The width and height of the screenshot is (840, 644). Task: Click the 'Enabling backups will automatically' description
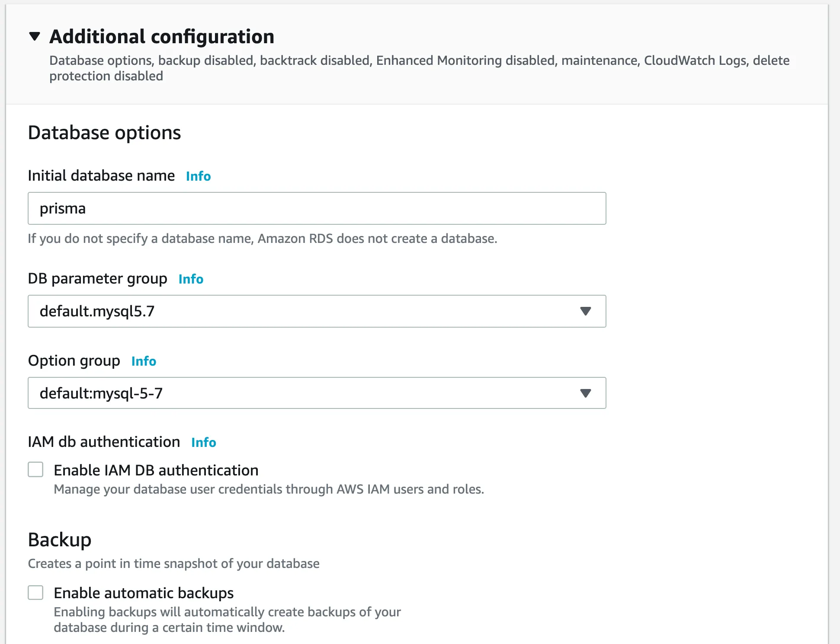pyautogui.click(x=227, y=620)
